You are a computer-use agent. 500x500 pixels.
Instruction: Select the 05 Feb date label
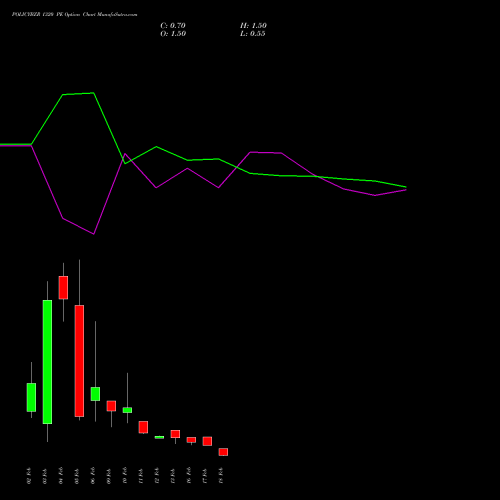click(77, 476)
